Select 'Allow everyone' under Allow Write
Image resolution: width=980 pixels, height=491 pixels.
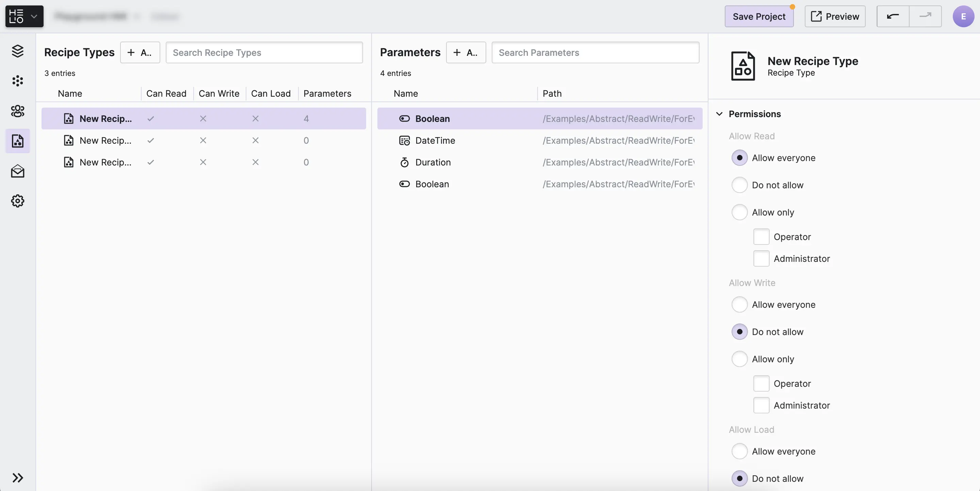(739, 304)
